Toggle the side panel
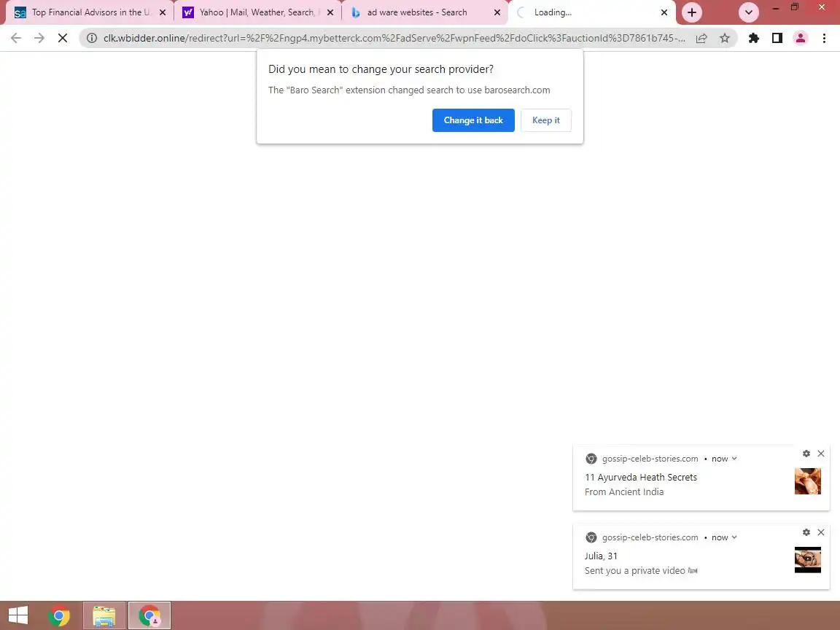840x630 pixels. pyautogui.click(x=777, y=38)
